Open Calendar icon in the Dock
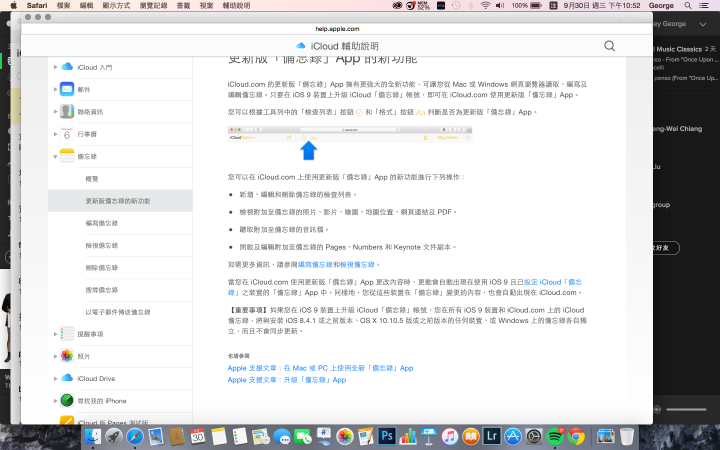This screenshot has height=450, width=720. pos(198,436)
